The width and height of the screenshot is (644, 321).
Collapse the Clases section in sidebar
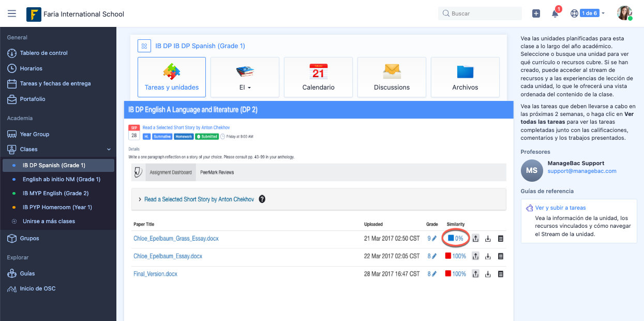pyautogui.click(x=109, y=150)
